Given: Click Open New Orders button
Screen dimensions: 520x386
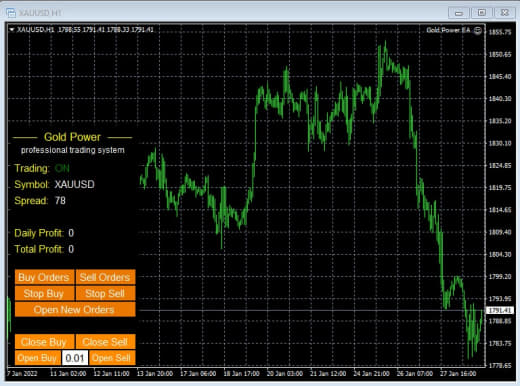Looking at the screenshot, I should click(75, 309).
